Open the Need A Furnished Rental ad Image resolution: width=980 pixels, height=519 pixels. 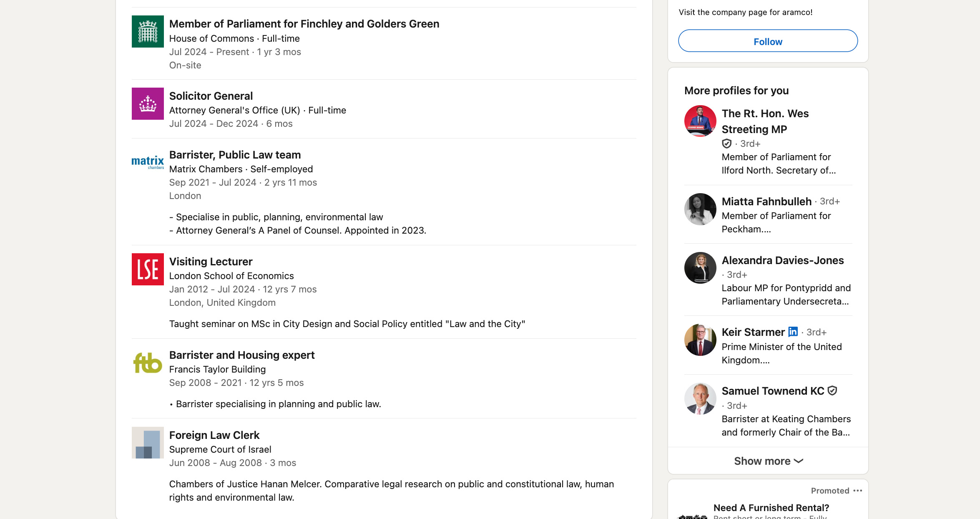[771, 508]
